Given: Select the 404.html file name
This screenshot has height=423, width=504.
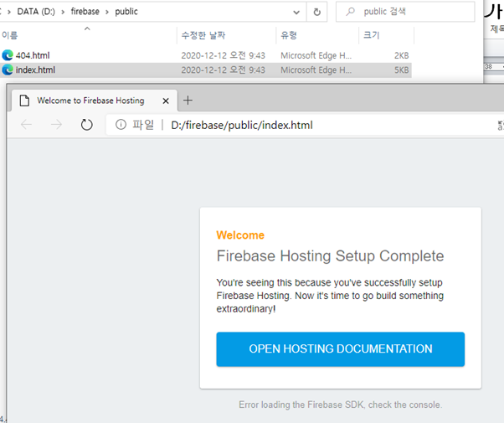Looking at the screenshot, I should click(x=33, y=55).
